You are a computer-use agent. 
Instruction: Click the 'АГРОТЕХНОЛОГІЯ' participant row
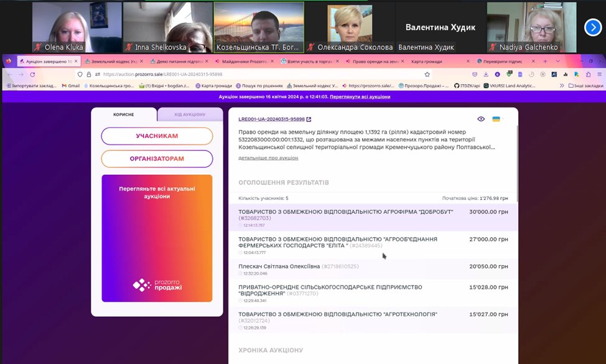tap(373, 320)
